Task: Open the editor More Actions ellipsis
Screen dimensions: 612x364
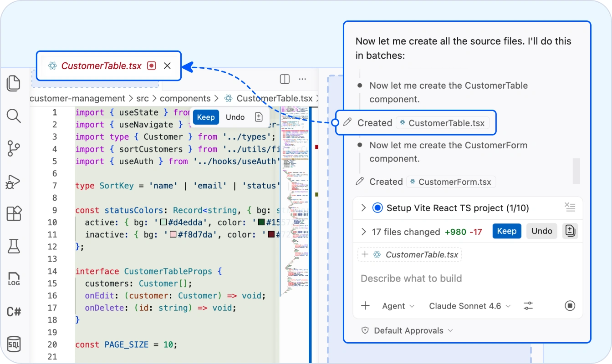Action: pyautogui.click(x=302, y=79)
